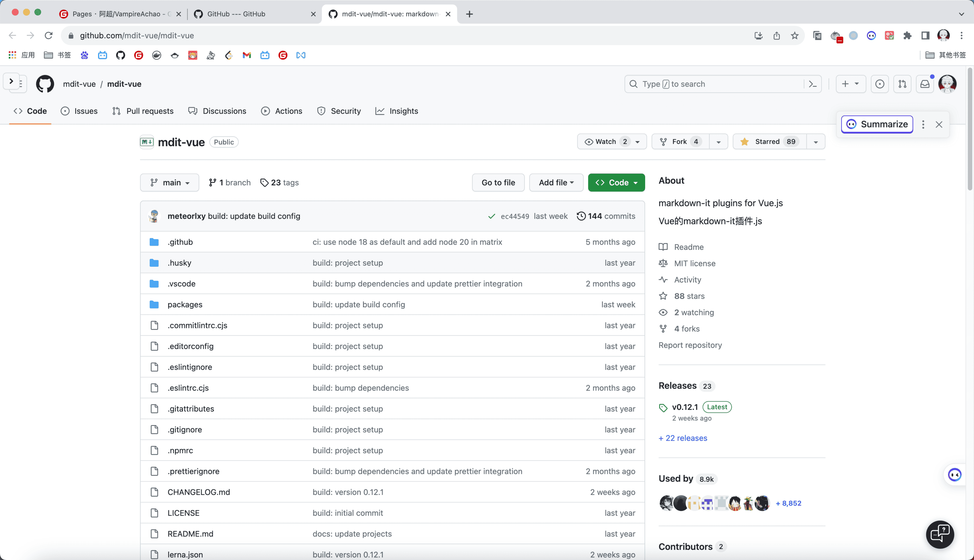
Task: Open the Chrome extensions puzzle icon
Action: point(907,35)
